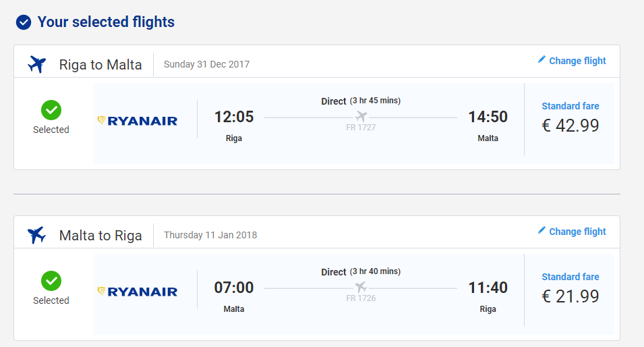Click the pencil icon on the Riga to Malta flight
The image size is (644, 347).
[541, 59]
